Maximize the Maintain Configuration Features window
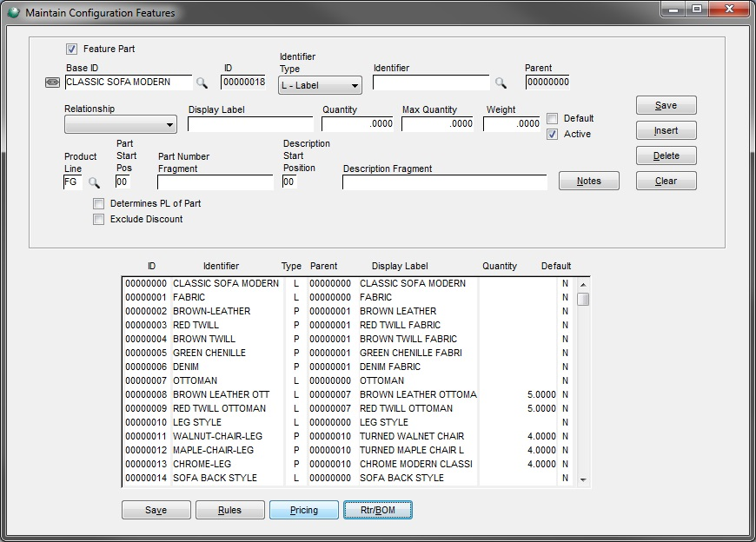 [697, 10]
